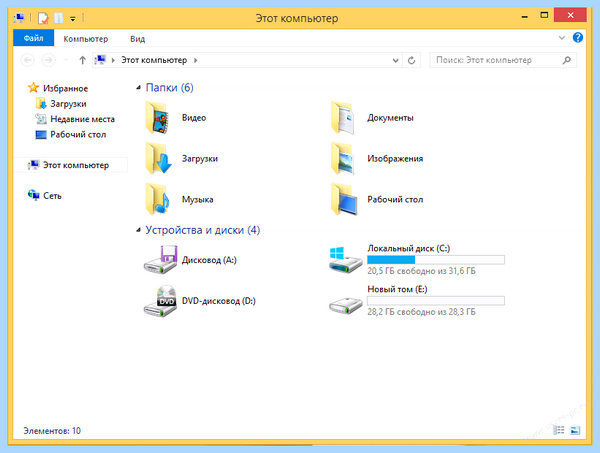Image resolution: width=600 pixels, height=453 pixels.
Task: Maximize the Этот компьютер window
Action: pos(544,15)
